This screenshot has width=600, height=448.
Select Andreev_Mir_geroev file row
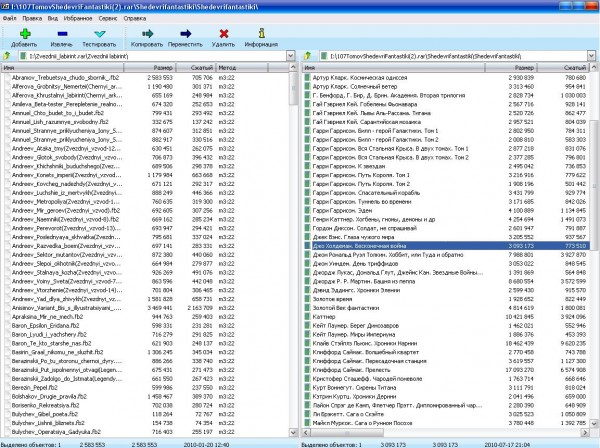(66, 210)
